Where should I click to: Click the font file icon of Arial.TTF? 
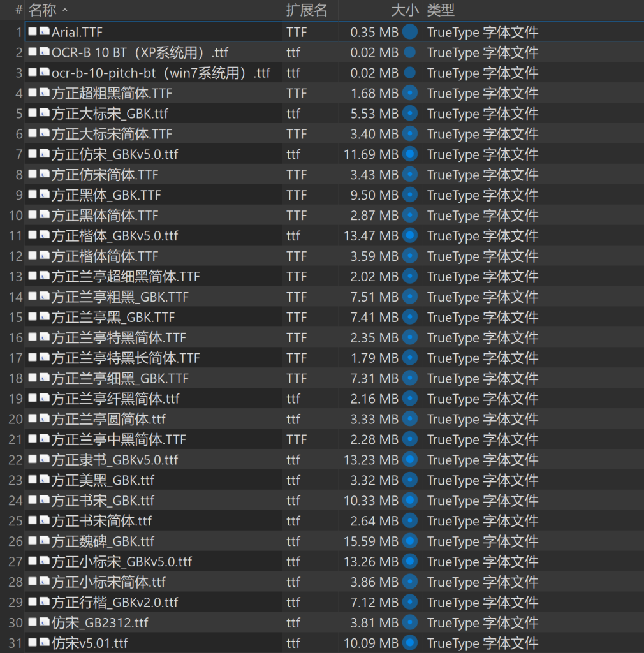click(45, 31)
